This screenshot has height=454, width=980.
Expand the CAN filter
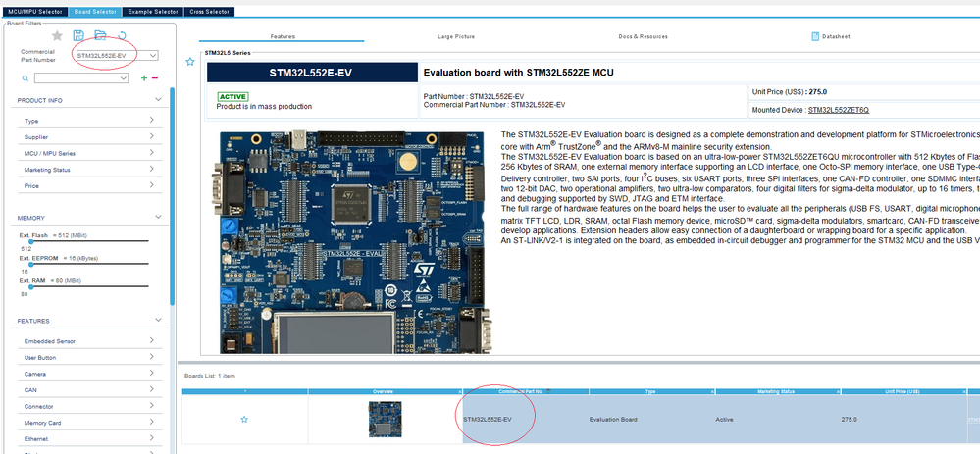[x=152, y=389]
